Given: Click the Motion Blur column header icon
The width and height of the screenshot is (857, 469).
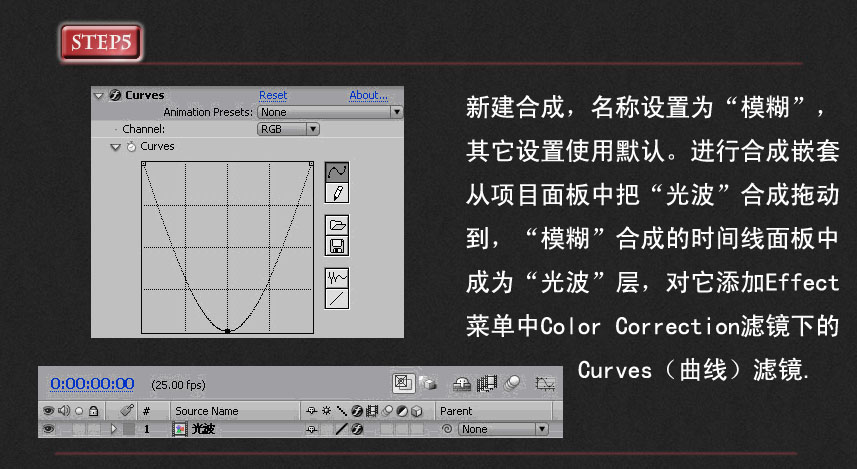Looking at the screenshot, I should [x=387, y=411].
